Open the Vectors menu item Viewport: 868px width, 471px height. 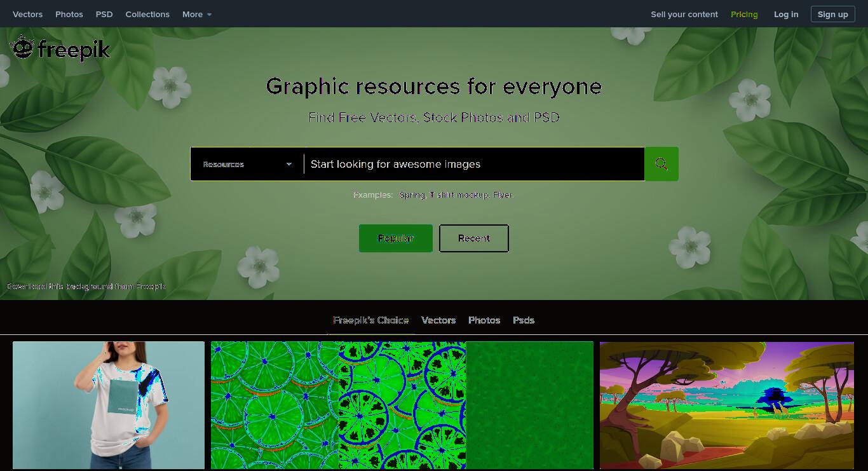[27, 14]
